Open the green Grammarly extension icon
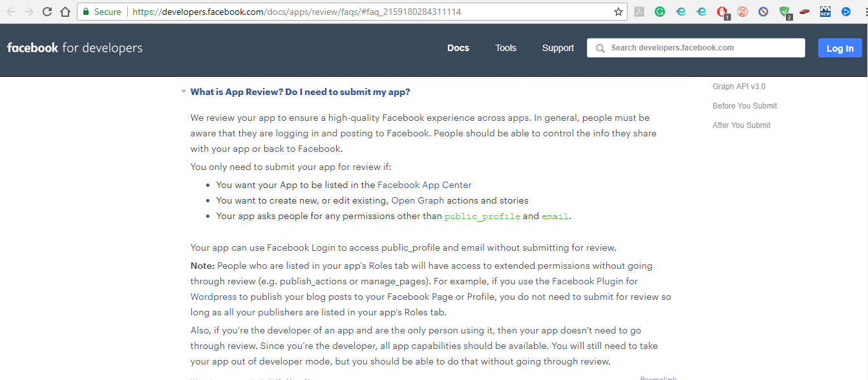868x380 pixels. click(660, 12)
